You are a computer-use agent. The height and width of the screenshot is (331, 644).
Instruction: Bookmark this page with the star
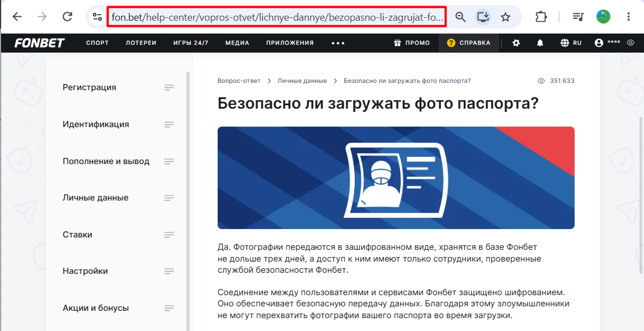506,17
